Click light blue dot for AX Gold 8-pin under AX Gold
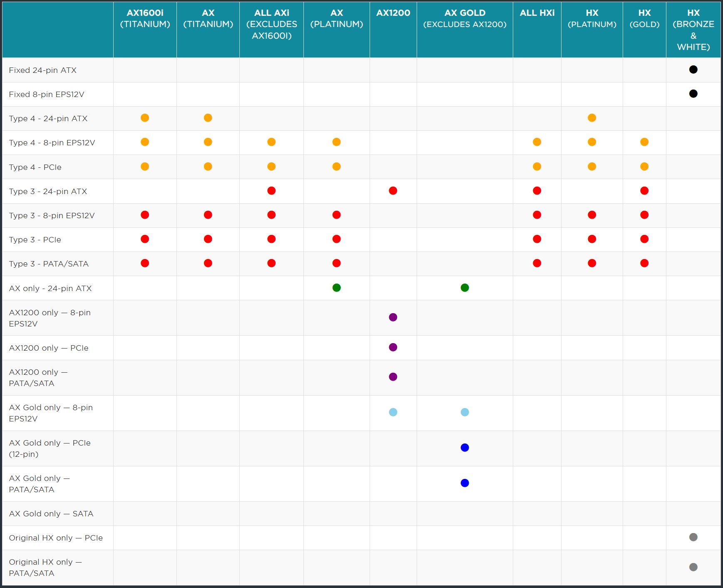 click(465, 412)
